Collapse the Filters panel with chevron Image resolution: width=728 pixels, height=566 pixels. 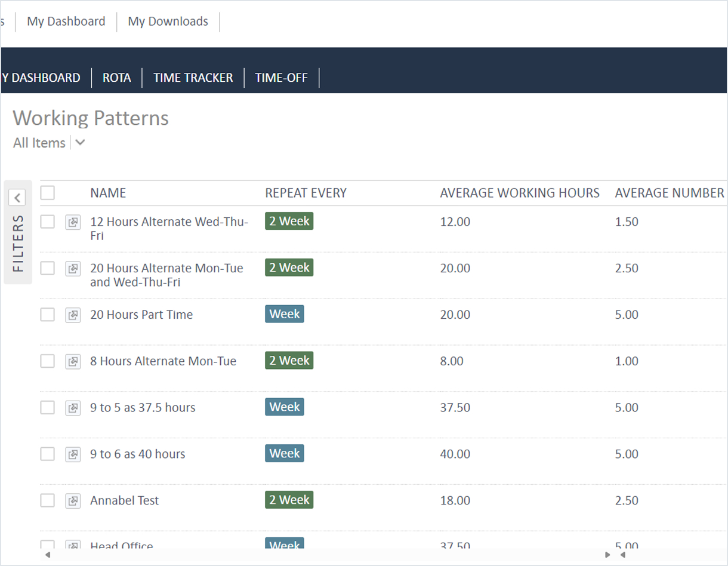pos(17,198)
